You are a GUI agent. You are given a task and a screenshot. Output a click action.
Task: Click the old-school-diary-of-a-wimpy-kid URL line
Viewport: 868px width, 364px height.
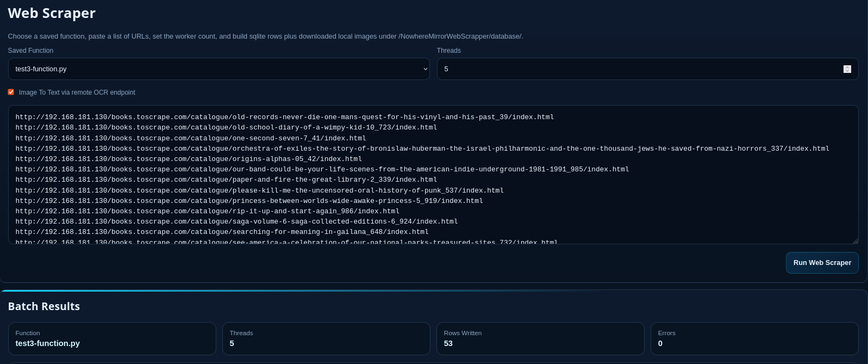(226, 127)
